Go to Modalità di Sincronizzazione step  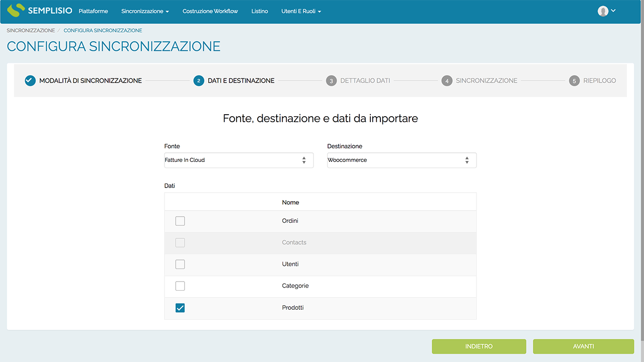(91, 80)
